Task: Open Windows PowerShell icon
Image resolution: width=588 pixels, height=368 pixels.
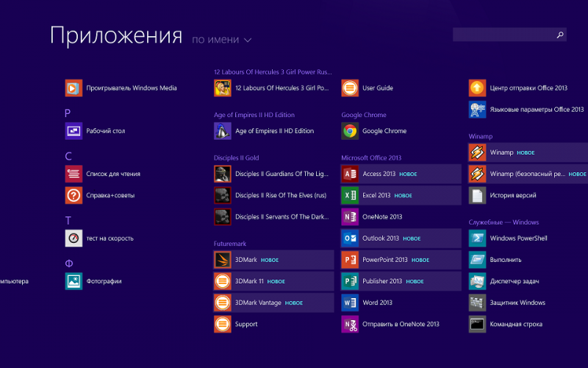Action: [478, 238]
